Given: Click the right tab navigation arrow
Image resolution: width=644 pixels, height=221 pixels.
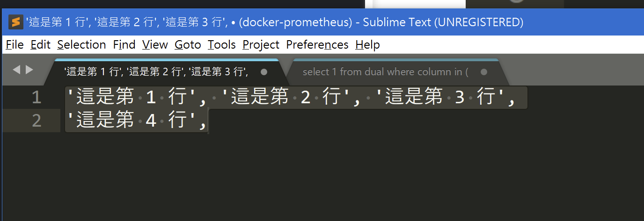Looking at the screenshot, I should (29, 70).
